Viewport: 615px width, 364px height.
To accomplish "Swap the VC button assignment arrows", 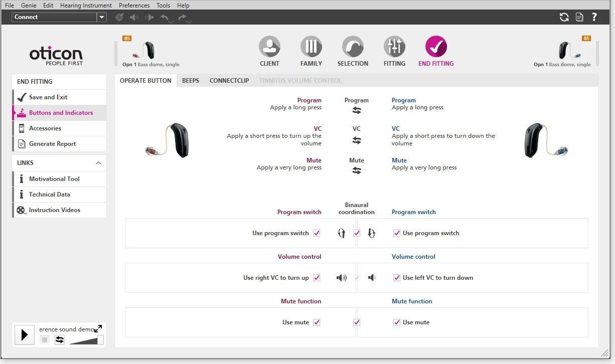I will [x=357, y=141].
